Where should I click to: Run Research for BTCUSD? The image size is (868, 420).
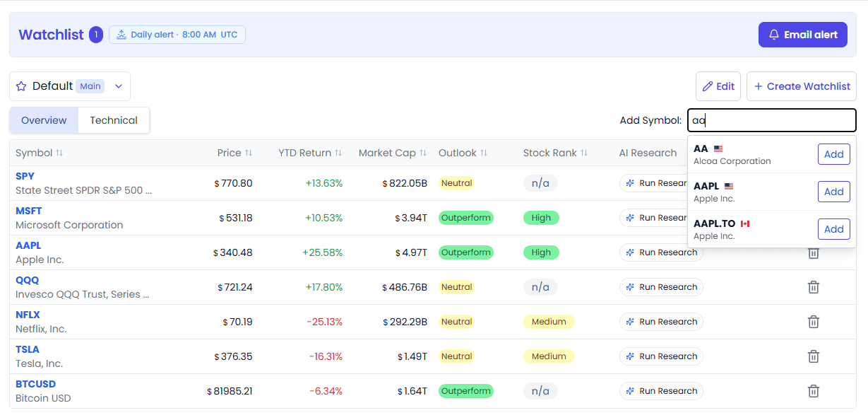(x=661, y=391)
